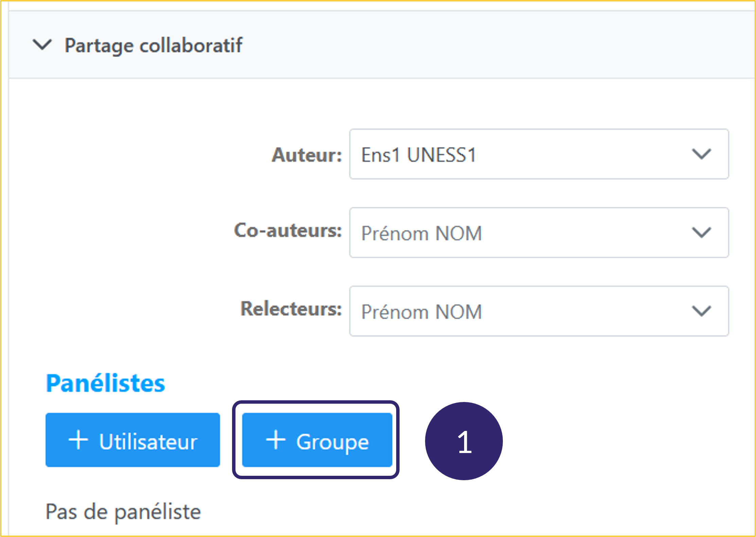This screenshot has width=756, height=537.
Task: Click the Panélistes heading
Action: tap(105, 383)
